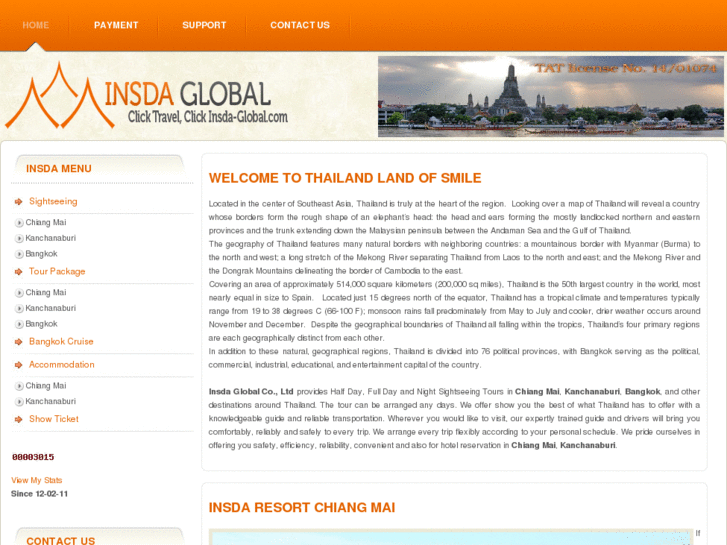Click the Insda Global logo
The image size is (727, 545).
(x=147, y=96)
